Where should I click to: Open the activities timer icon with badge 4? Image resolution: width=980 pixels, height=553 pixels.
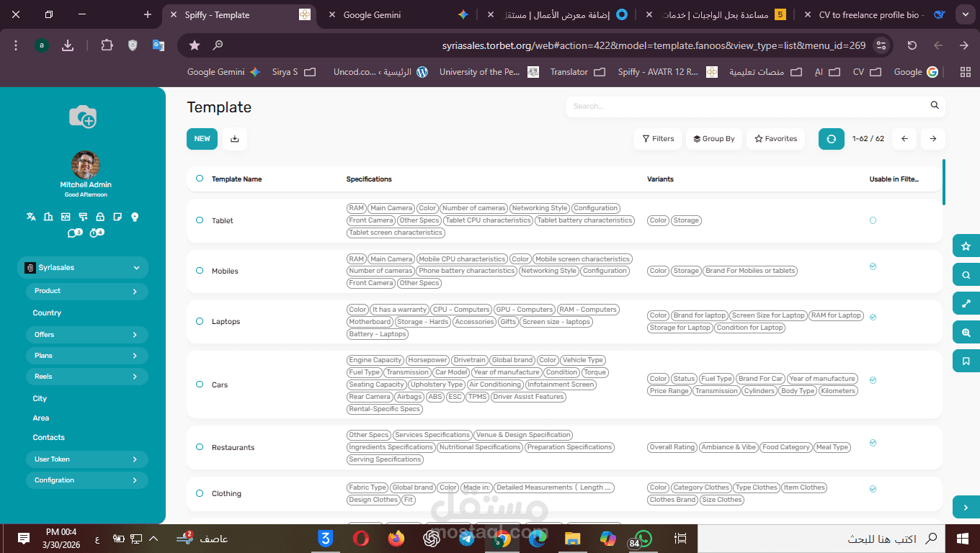pos(97,233)
